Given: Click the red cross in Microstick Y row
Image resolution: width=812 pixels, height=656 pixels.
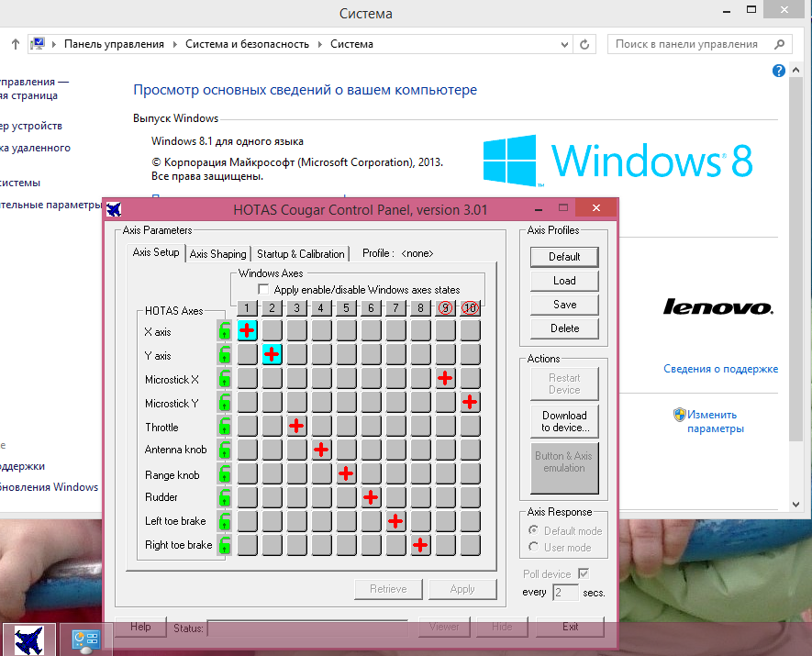Looking at the screenshot, I should (x=470, y=402).
